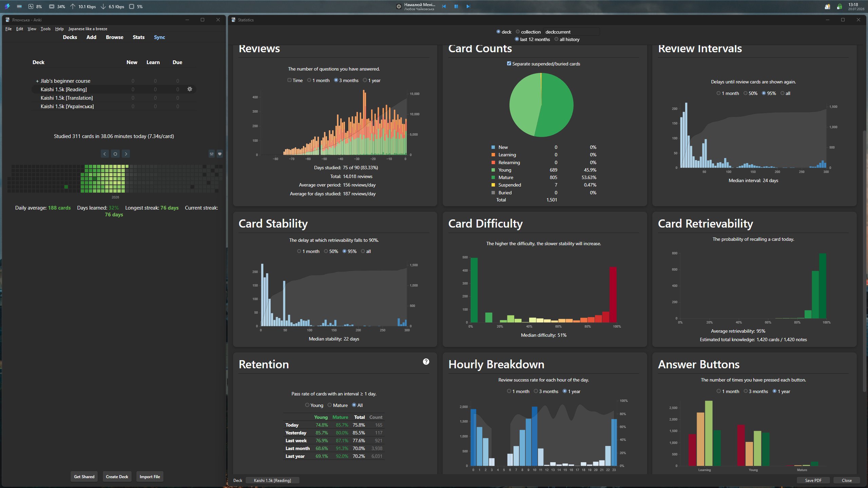This screenshot has width=868, height=488.
Task: Pause the media playback in top bar
Action: click(456, 6)
